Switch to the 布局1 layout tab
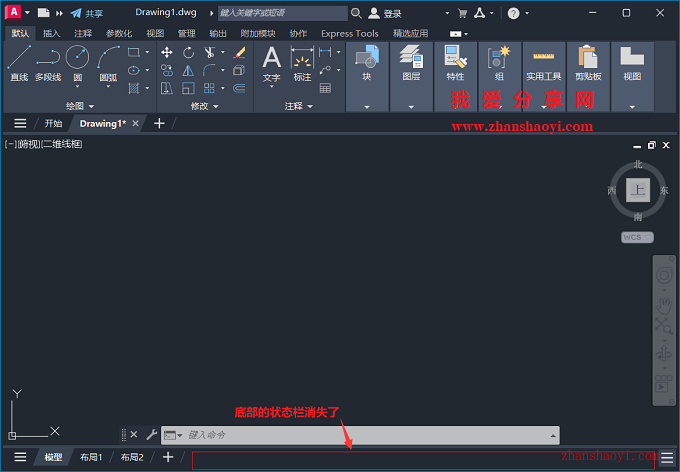 coord(91,457)
